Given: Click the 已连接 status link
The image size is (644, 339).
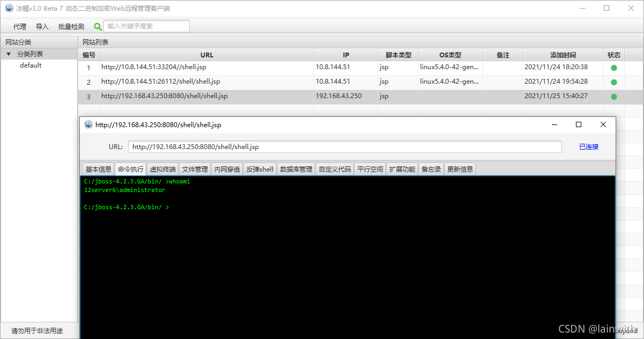Looking at the screenshot, I should click(x=589, y=146).
